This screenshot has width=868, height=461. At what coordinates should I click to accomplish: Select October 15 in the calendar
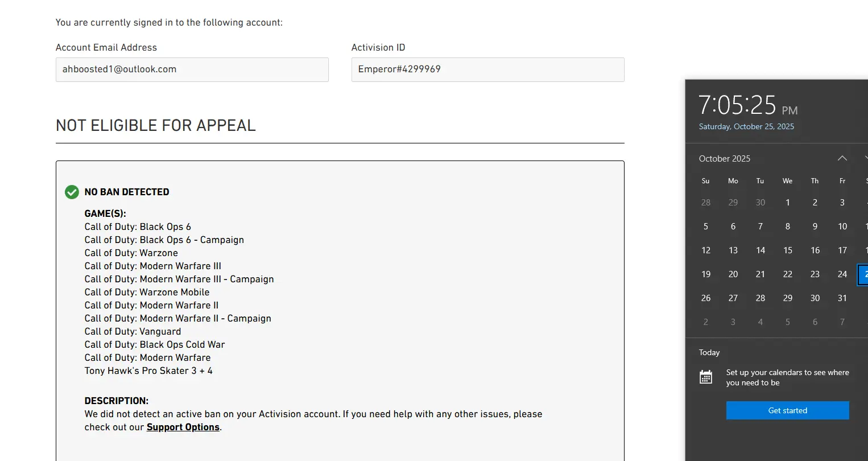787,250
